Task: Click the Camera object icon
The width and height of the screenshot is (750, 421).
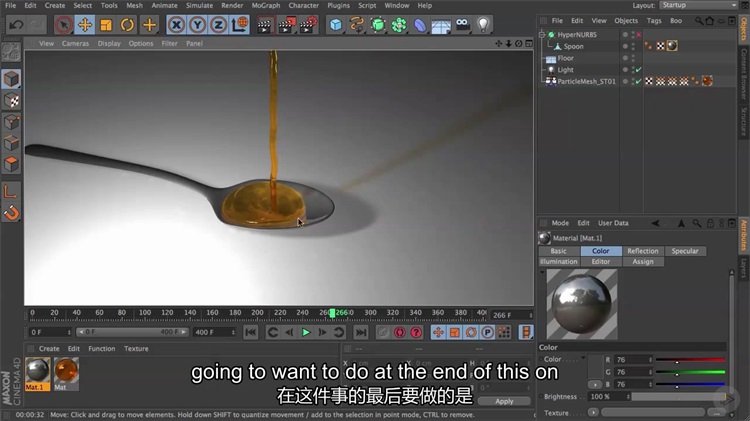Action: [x=462, y=24]
